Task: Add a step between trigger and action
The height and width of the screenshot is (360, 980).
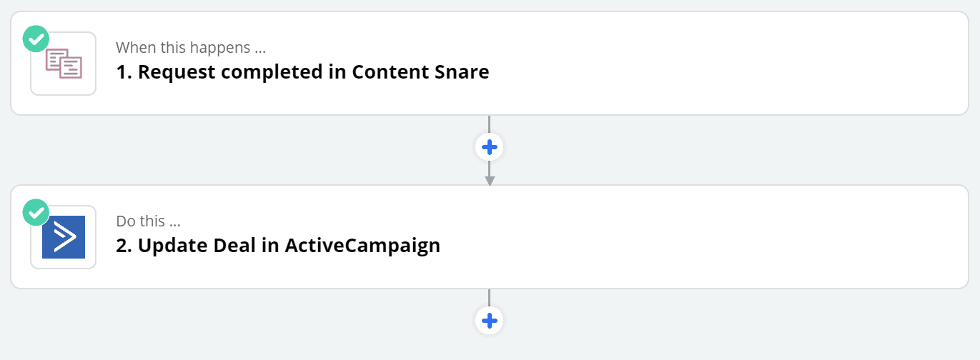Action: pos(490,147)
